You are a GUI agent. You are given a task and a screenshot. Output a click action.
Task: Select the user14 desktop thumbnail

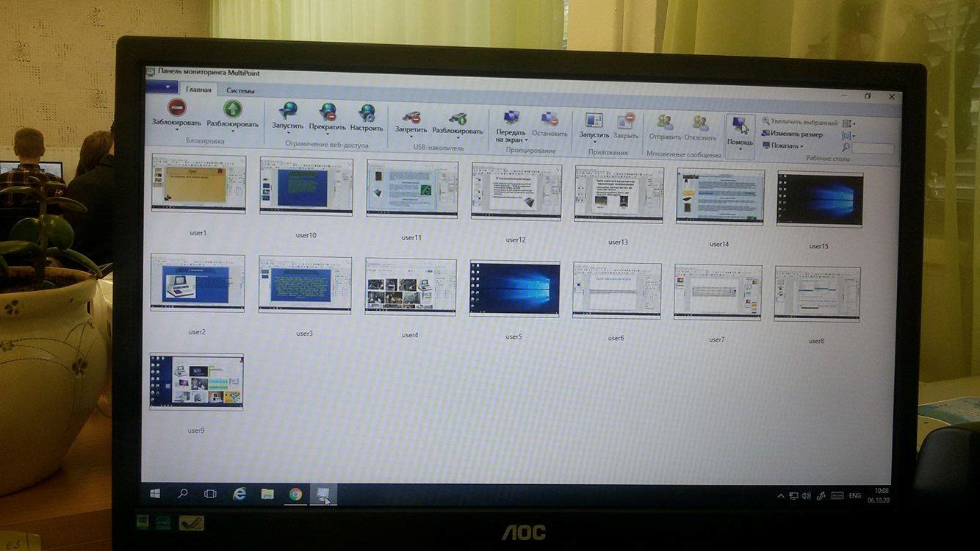pyautogui.click(x=720, y=196)
